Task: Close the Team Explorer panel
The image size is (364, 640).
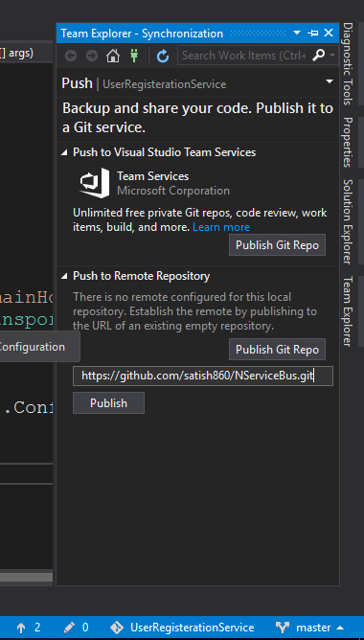Action: click(329, 33)
